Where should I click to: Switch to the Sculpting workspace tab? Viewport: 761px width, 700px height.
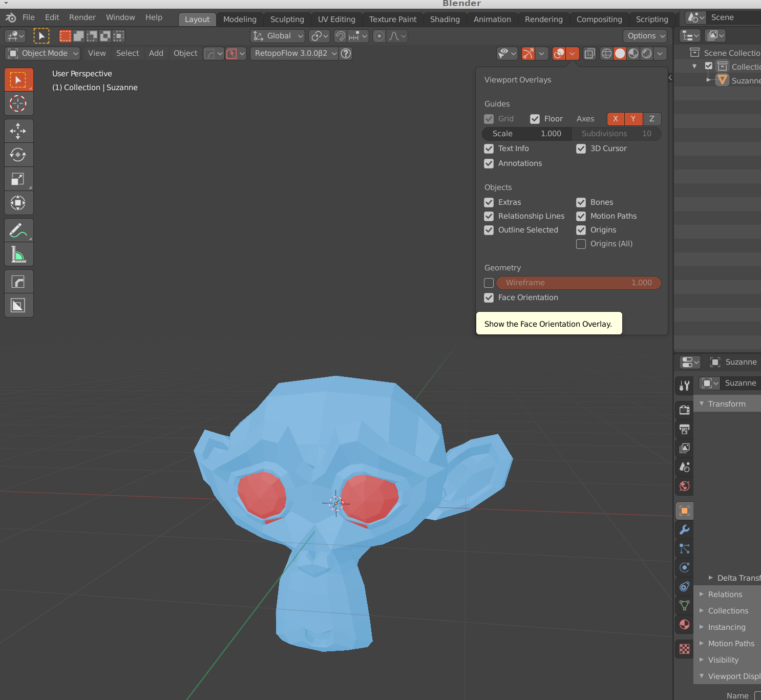(287, 19)
